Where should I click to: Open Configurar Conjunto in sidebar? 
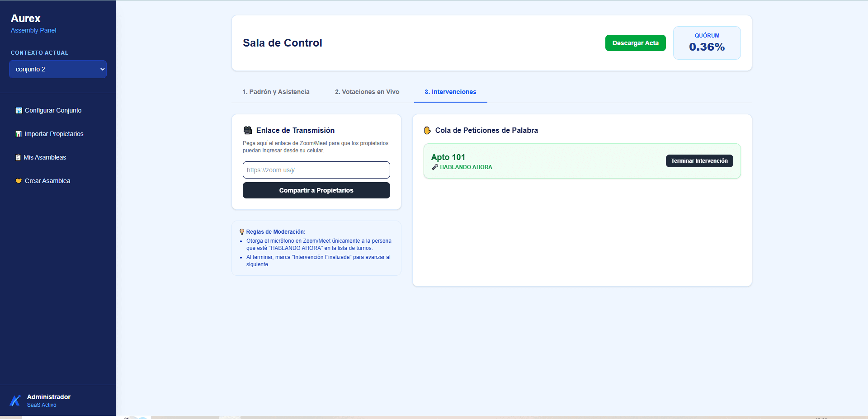pos(58,110)
